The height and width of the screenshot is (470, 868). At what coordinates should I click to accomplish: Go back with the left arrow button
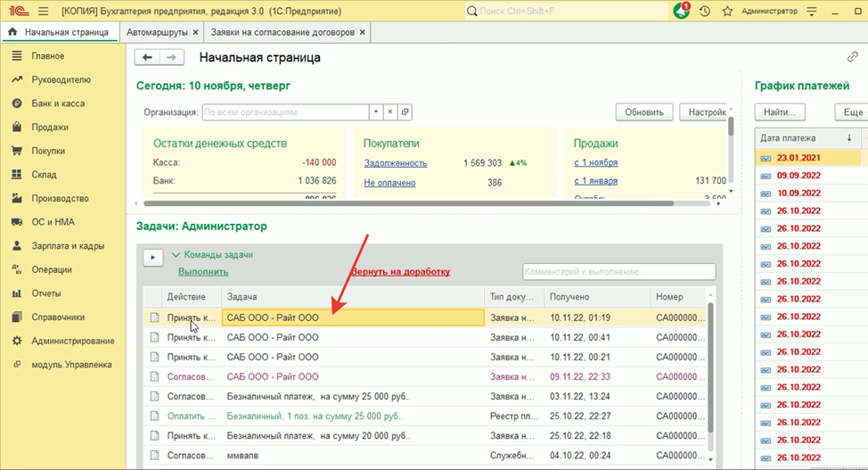pos(147,57)
